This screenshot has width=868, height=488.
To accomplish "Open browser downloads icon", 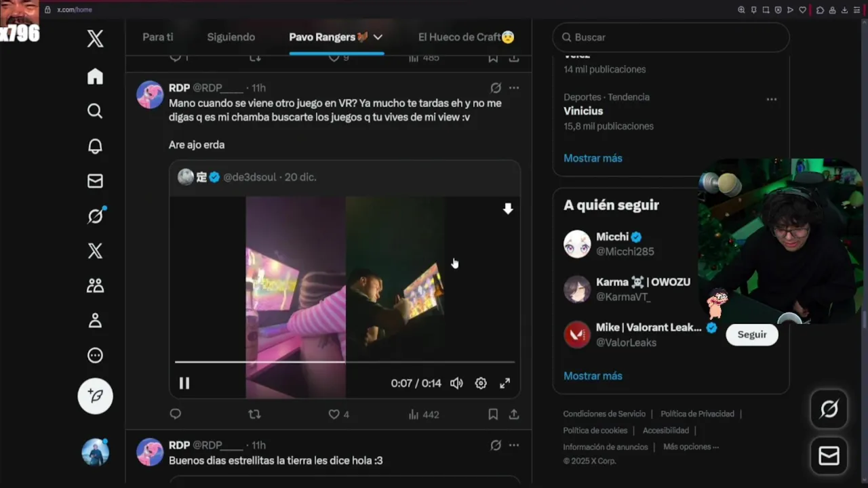I will click(844, 9).
